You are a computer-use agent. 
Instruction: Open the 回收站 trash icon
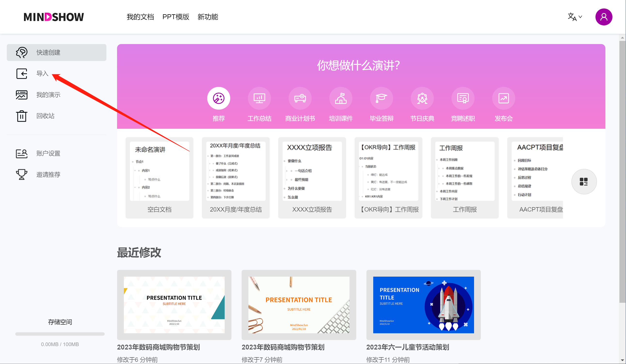pos(22,116)
